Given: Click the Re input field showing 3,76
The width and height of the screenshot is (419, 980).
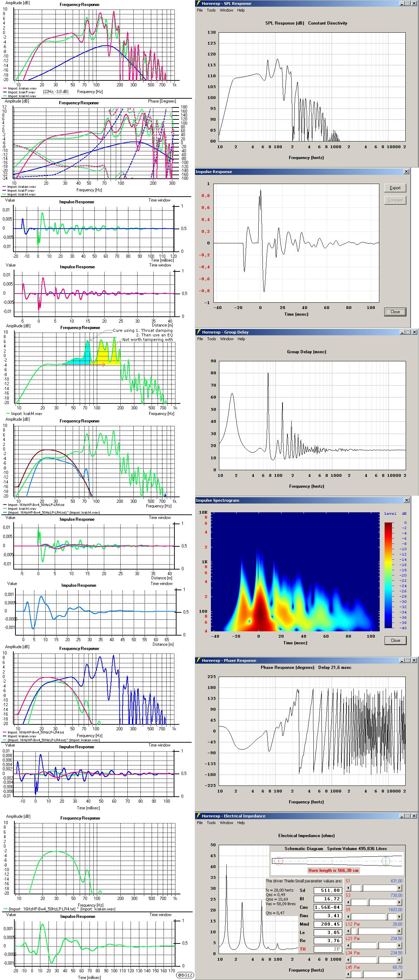Looking at the screenshot, I should 327,941.
